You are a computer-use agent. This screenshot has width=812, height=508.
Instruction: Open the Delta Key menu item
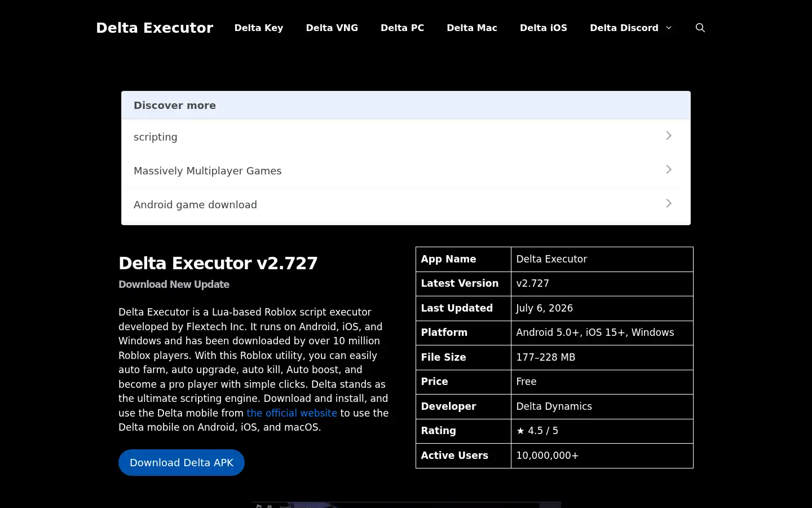coord(259,28)
